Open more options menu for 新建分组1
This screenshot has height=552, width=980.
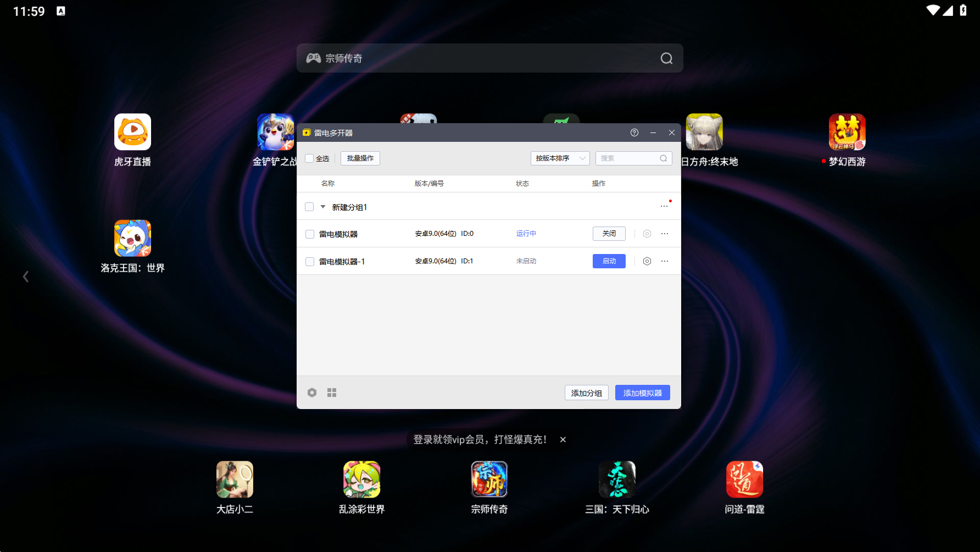[x=664, y=206]
